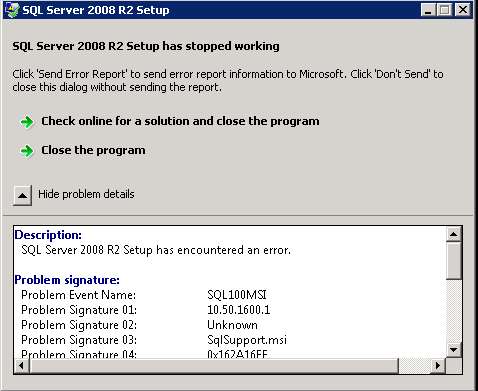Click green arrow beside Close the program
The width and height of the screenshot is (478, 391).
27,151
